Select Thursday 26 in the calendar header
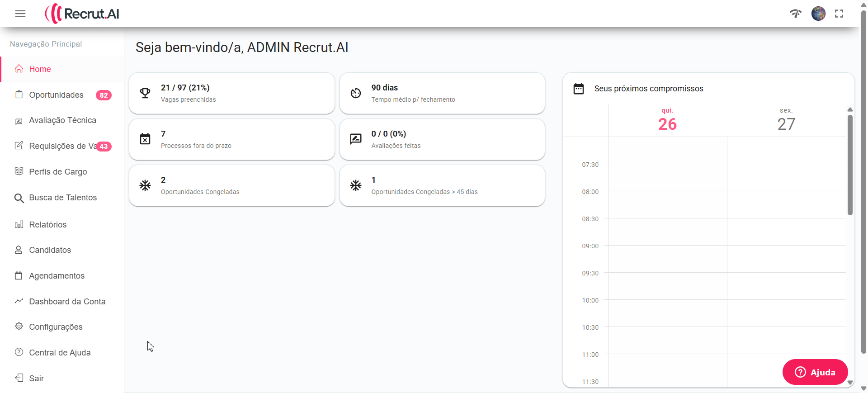Viewport: 868px width, 393px height. pyautogui.click(x=667, y=121)
